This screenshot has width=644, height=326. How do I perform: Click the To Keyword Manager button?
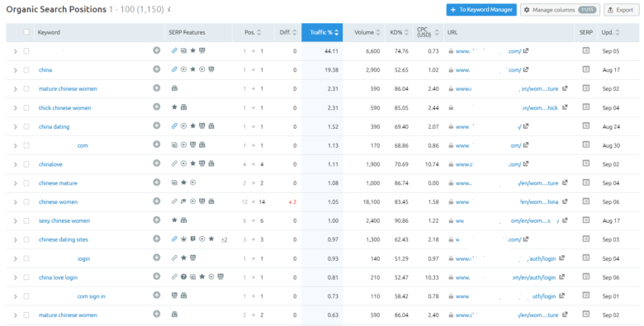tap(481, 10)
